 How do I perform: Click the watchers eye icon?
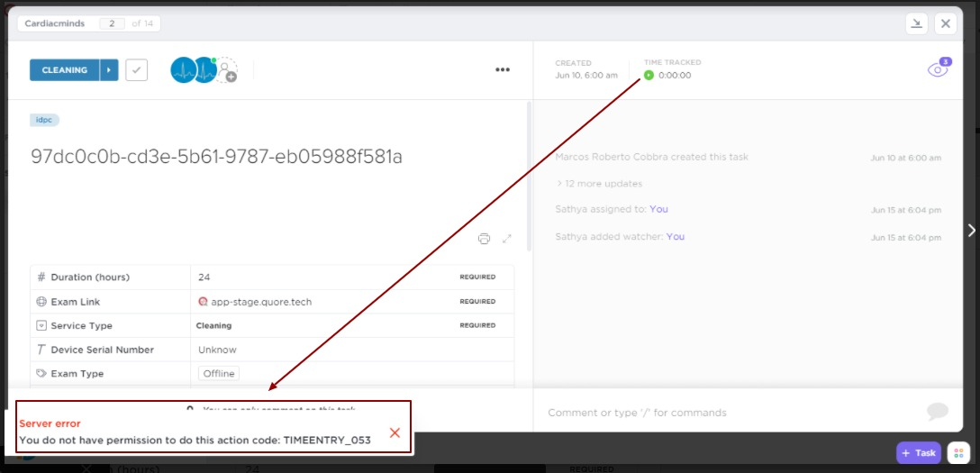[938, 68]
